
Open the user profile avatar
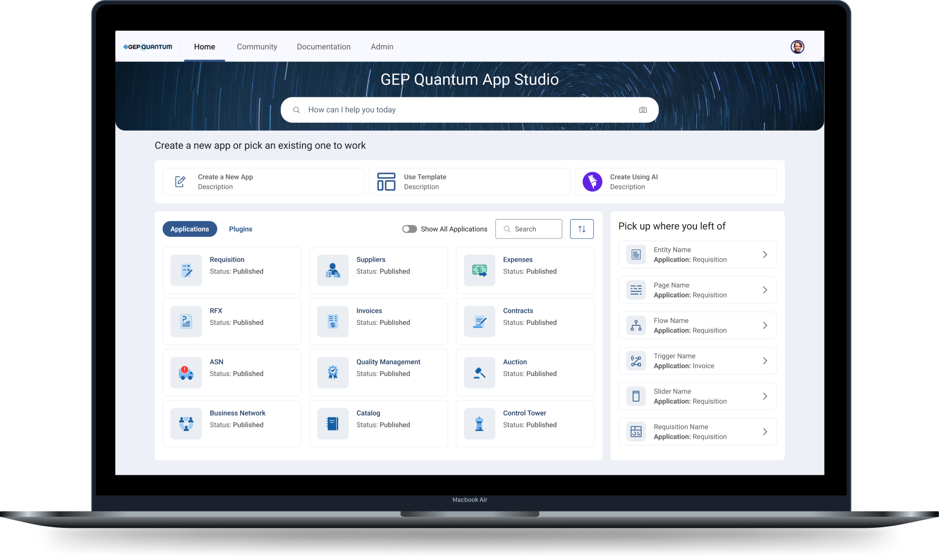point(797,47)
